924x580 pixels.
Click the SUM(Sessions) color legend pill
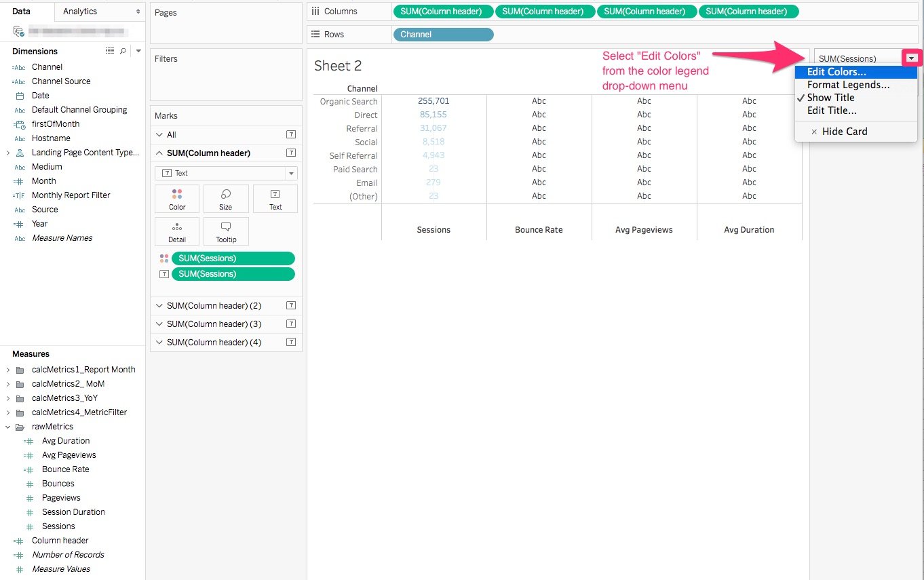tap(233, 258)
